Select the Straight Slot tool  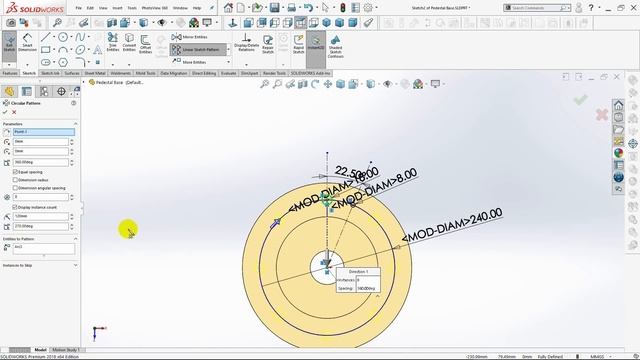[45, 62]
